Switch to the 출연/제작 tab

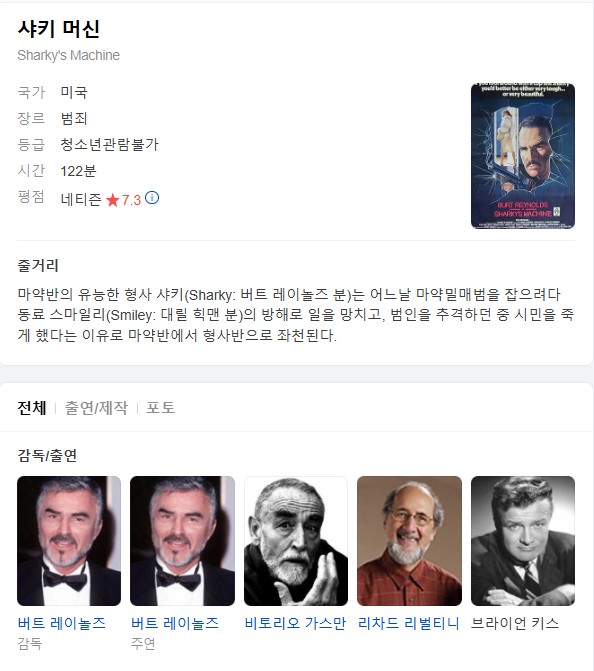[96, 407]
